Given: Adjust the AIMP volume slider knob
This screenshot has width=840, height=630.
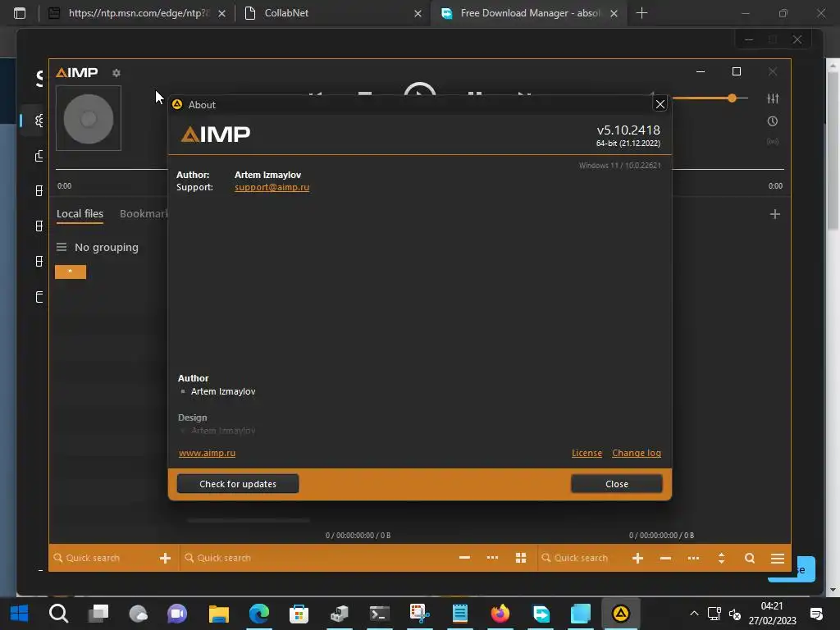Looking at the screenshot, I should (732, 98).
